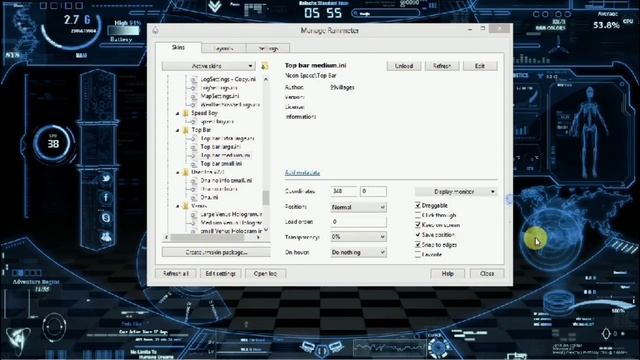The image size is (640, 360).
Task: Select MapSettings.ini in the tree
Action: pos(220,96)
